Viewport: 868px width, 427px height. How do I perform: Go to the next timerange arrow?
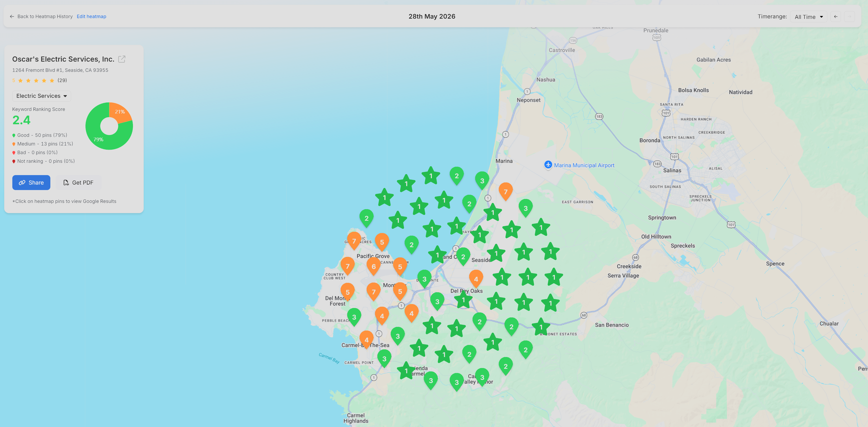[x=849, y=17]
